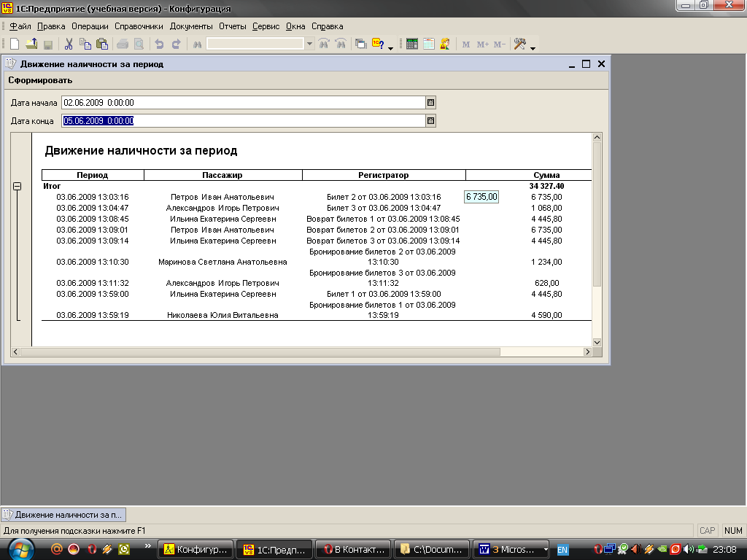747x560 pixels.
Task: Click the Сформировать button
Action: tap(40, 80)
